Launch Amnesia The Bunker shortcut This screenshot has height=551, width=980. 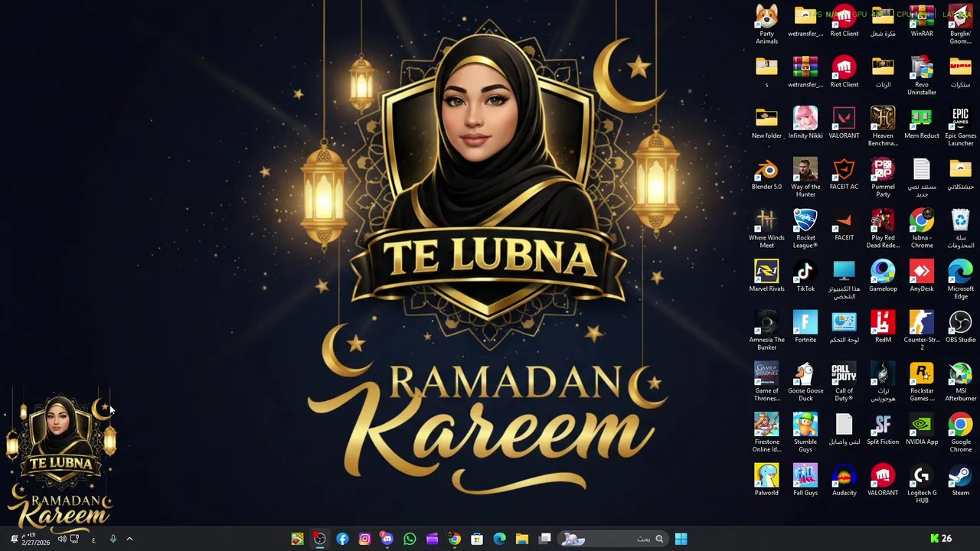[x=766, y=331]
